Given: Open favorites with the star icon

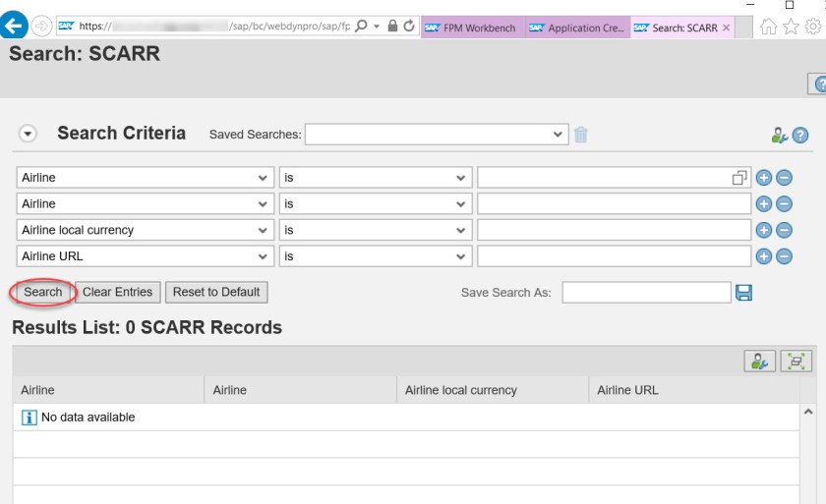Looking at the screenshot, I should [x=791, y=27].
